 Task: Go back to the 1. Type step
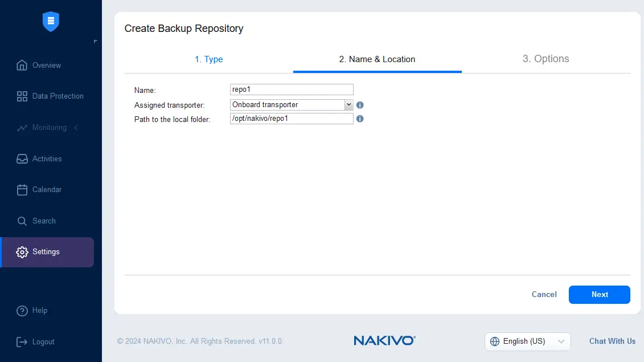click(x=208, y=59)
